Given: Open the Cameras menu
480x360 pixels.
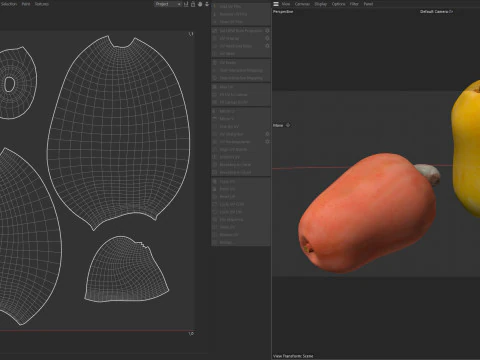Looking at the screenshot, I should (x=302, y=4).
